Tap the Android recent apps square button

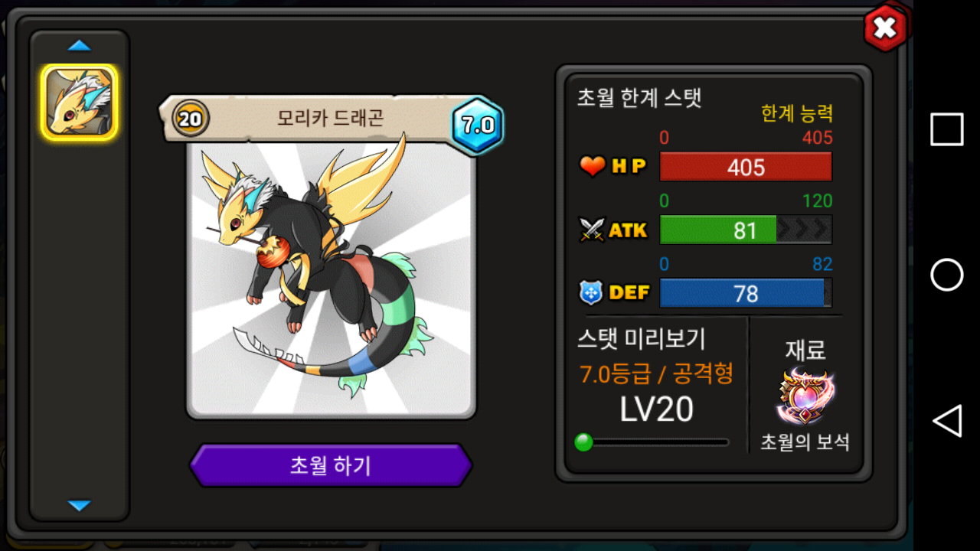(x=947, y=129)
